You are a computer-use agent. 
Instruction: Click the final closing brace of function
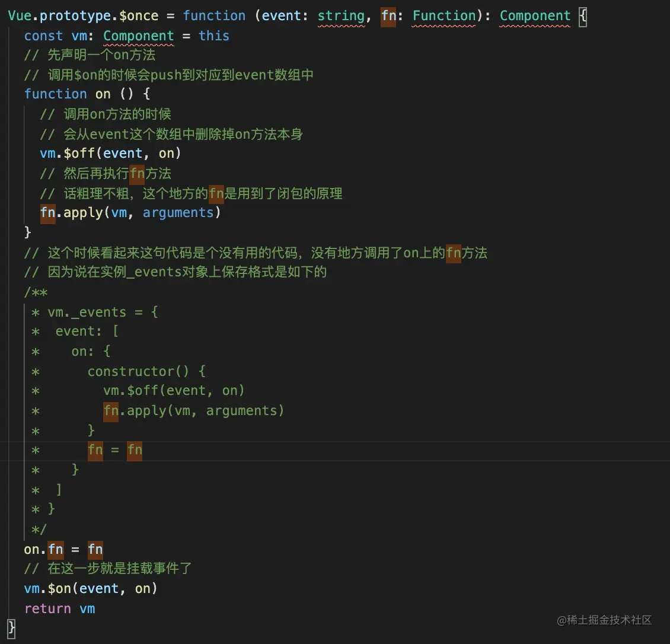[x=11, y=629]
